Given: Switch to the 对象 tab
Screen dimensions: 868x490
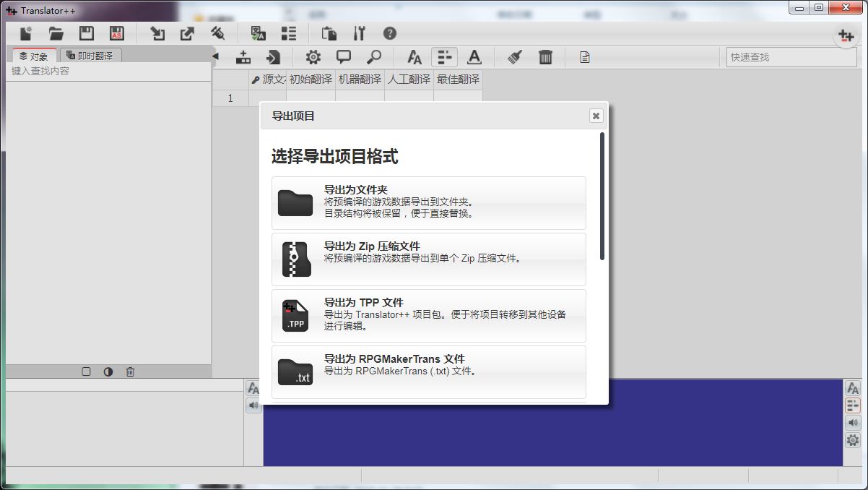Looking at the screenshot, I should [x=34, y=56].
